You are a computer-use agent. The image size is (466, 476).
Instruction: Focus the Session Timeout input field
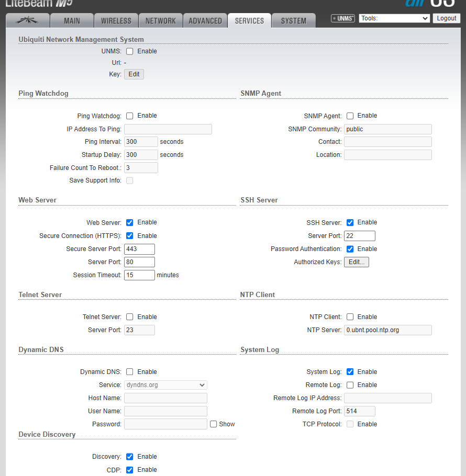tap(139, 275)
